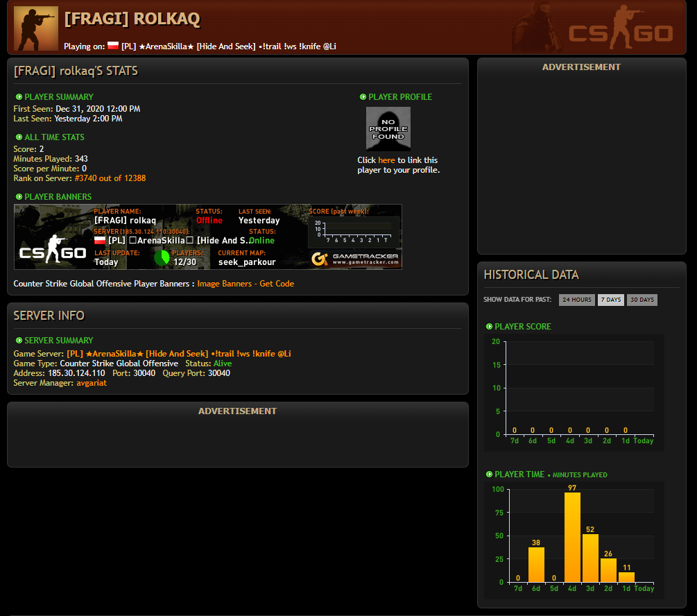697x616 pixels.
Task: Click the No Profile Found avatar image
Action: (388, 129)
